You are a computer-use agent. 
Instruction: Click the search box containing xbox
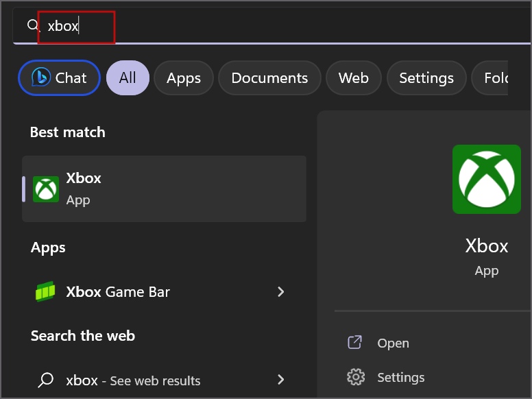point(271,26)
